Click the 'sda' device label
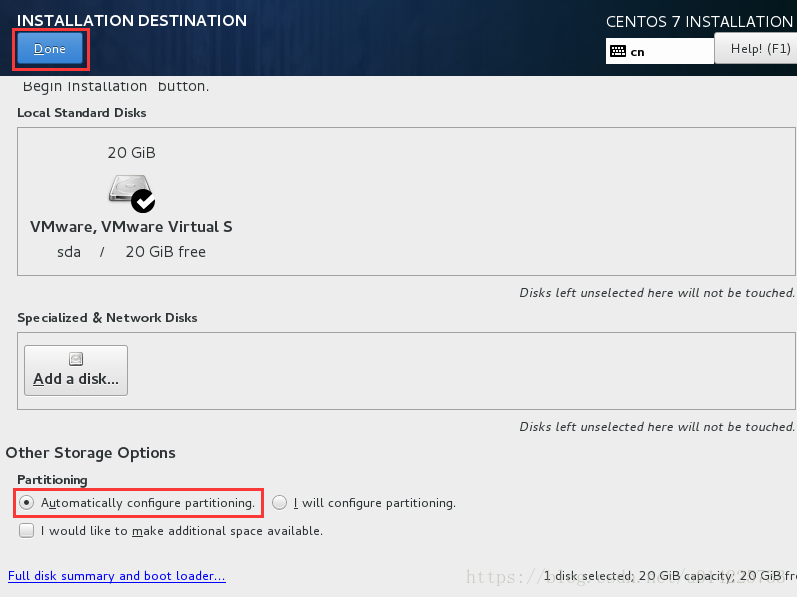Viewport: 797px width, 597px height. 69,252
